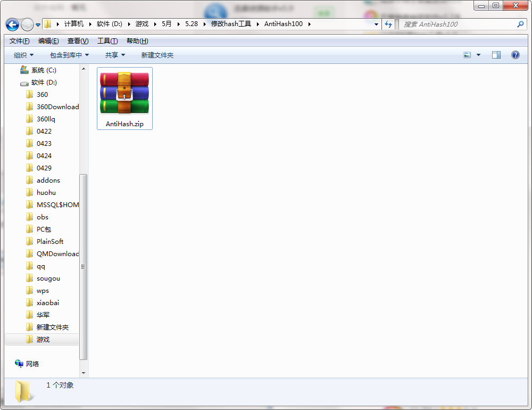Expand the address bar history dropdown
This screenshot has height=410, width=532.
pyautogui.click(x=376, y=24)
